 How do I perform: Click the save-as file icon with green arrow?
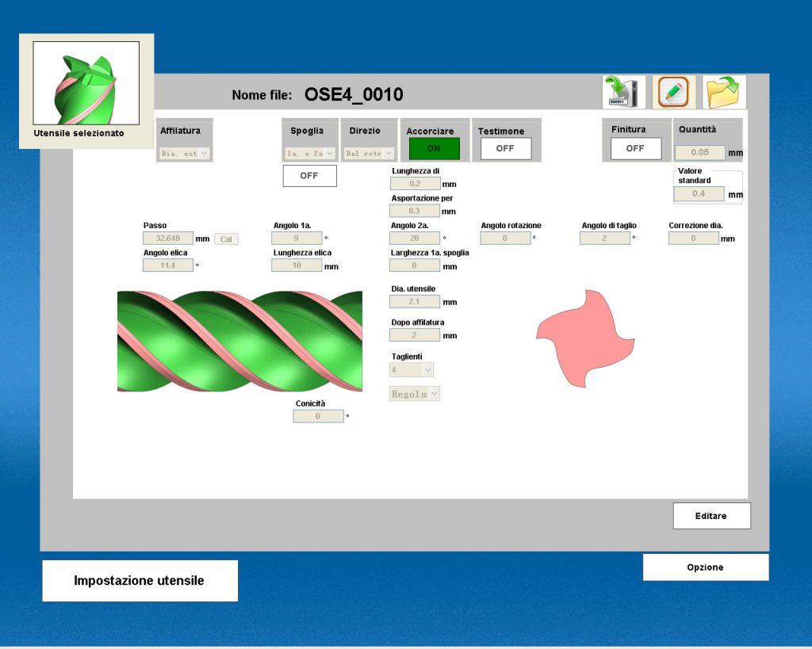coord(623,92)
